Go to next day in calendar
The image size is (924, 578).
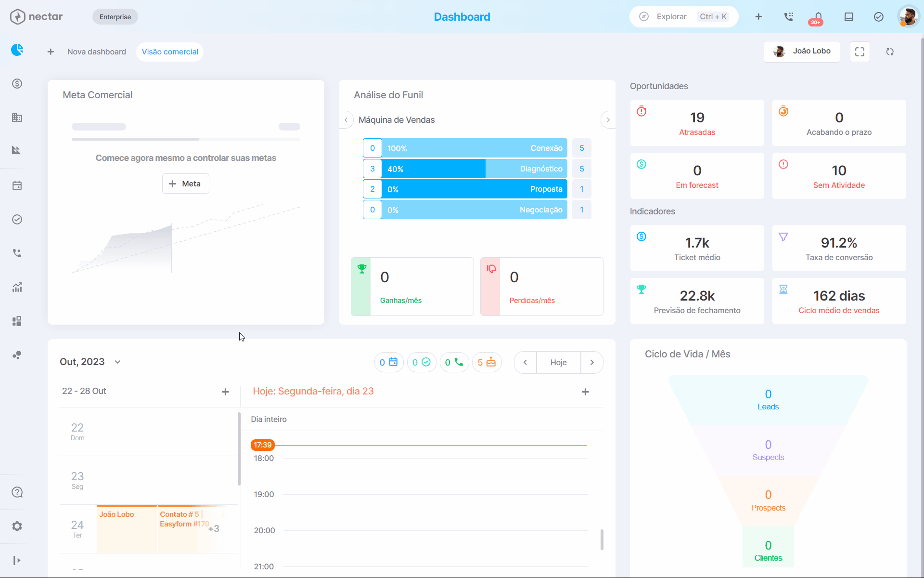tap(592, 362)
